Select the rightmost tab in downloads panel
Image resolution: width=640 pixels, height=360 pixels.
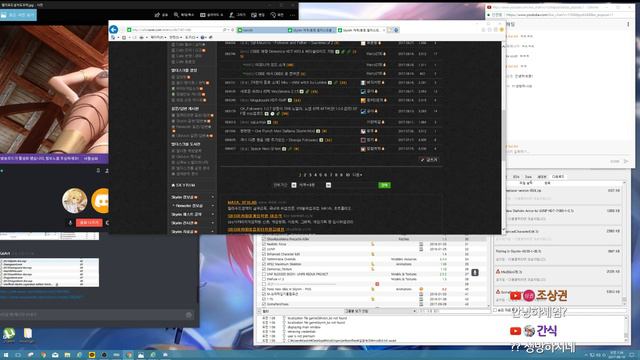558,177
